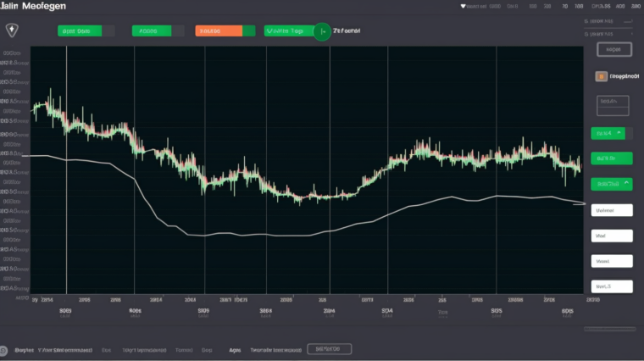Viewport: 644px width, 361px height.
Task: Click the round green icon beside the fourth toolbar button
Action: pyautogui.click(x=321, y=31)
